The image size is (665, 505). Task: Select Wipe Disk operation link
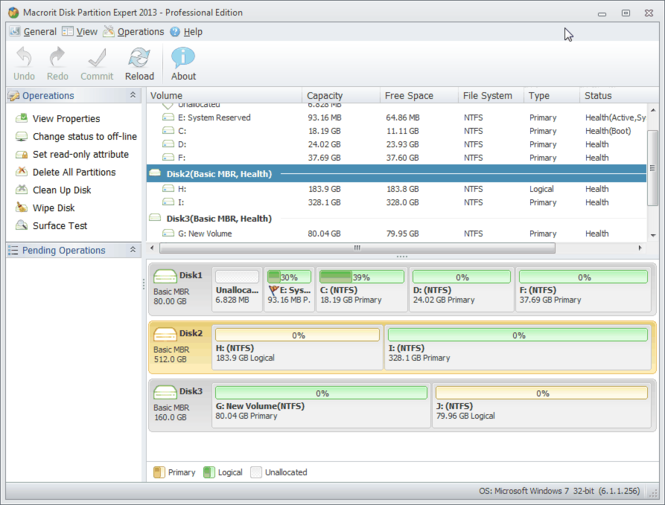point(53,208)
